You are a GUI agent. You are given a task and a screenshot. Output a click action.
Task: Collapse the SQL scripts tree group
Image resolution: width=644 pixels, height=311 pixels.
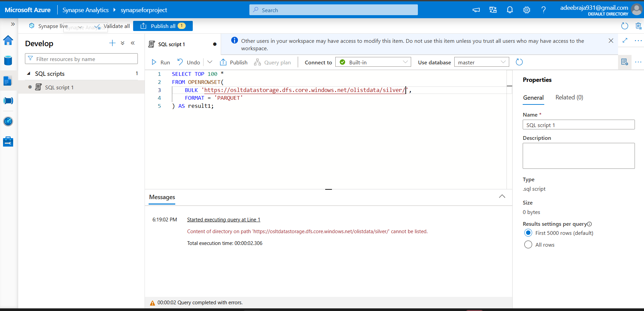(29, 73)
